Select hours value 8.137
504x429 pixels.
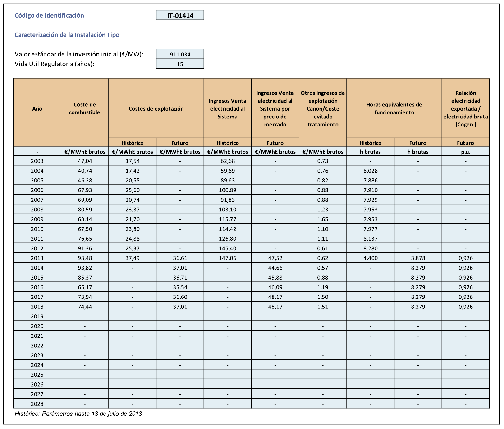point(370,239)
